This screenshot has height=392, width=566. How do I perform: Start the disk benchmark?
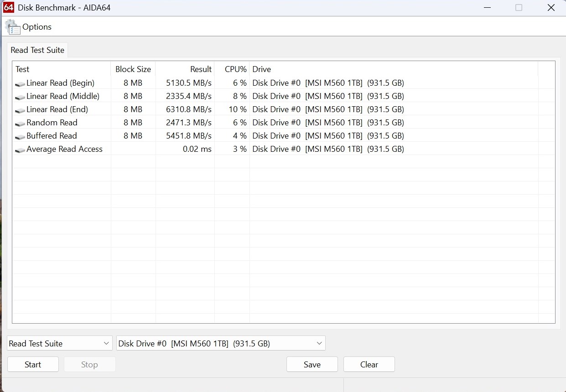coord(33,364)
